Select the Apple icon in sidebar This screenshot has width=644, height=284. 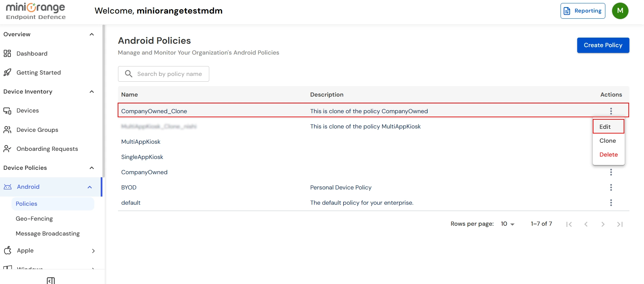[7, 250]
